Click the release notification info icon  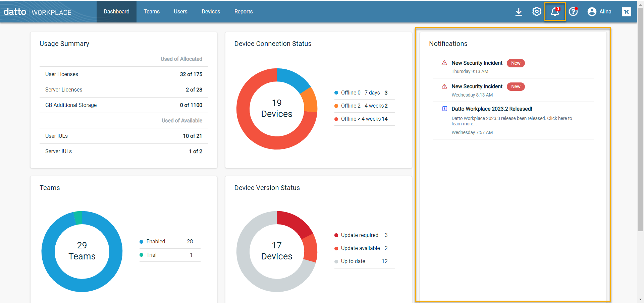444,109
